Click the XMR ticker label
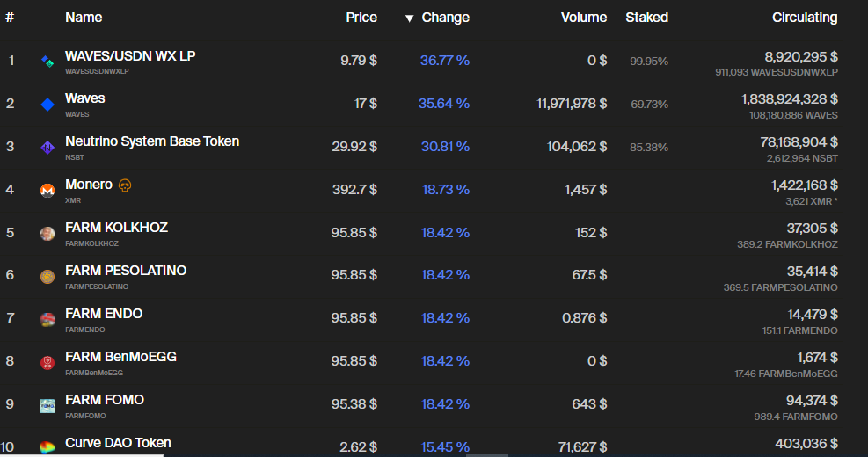Image resolution: width=868 pixels, height=457 pixels. 73,201
